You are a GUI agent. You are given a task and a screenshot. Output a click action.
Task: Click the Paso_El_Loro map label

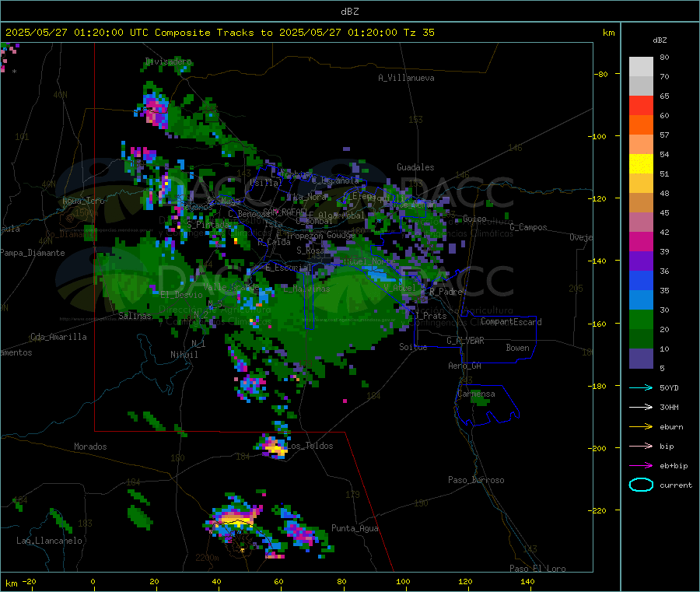tap(537, 569)
